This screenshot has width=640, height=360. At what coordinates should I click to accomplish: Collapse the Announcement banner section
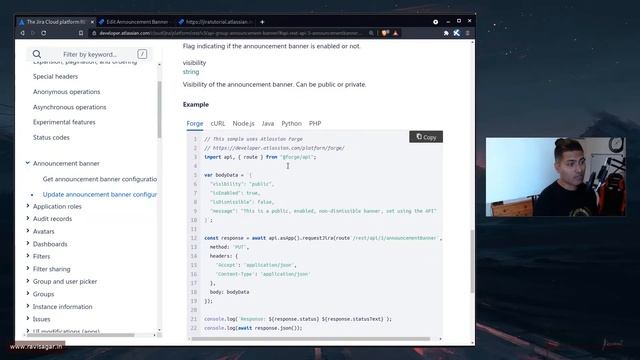[28, 163]
